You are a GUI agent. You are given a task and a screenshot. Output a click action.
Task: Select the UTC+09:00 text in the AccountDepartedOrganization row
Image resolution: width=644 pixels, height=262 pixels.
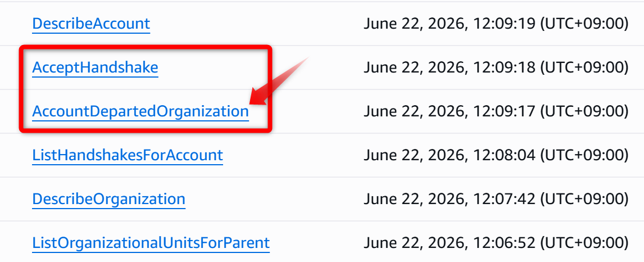[584, 111]
